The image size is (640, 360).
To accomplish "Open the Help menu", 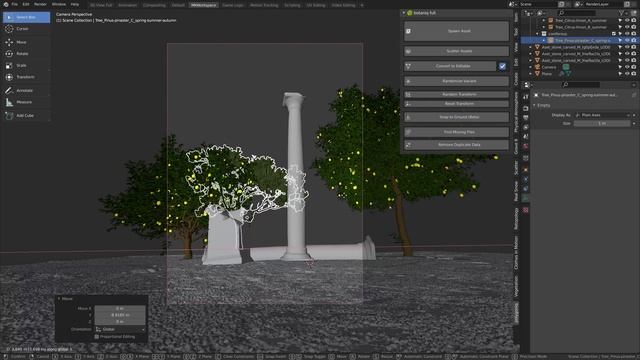I will click(x=75, y=4).
